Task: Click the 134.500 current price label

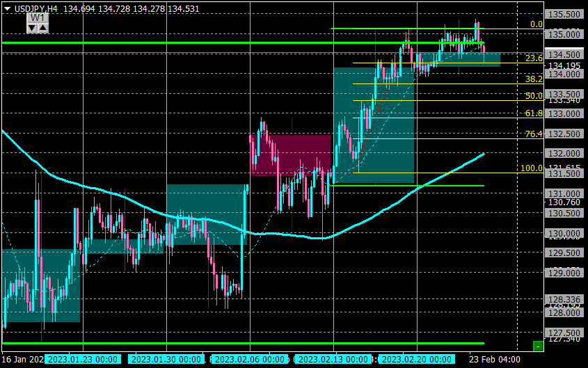Action: click(564, 55)
